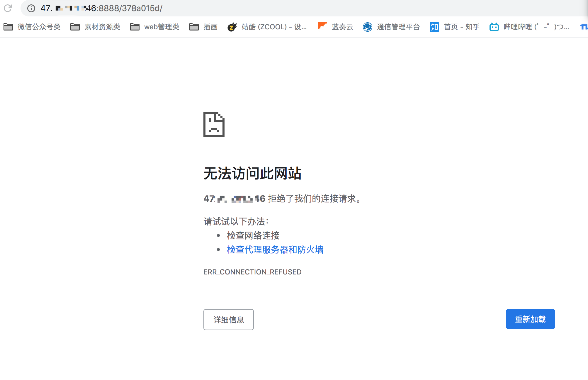Click the 素材资源类 folder icon
Screen dimensions: 588x380
[x=75, y=27]
